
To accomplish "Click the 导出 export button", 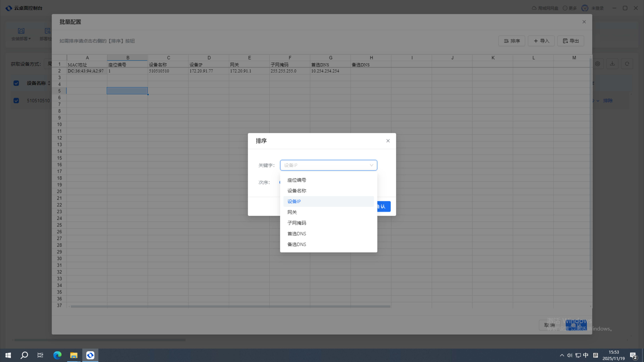I will coord(571,41).
